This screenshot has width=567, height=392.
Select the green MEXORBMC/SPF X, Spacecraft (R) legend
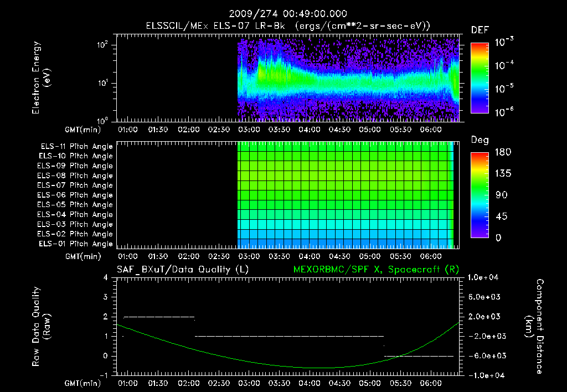coord(376,270)
